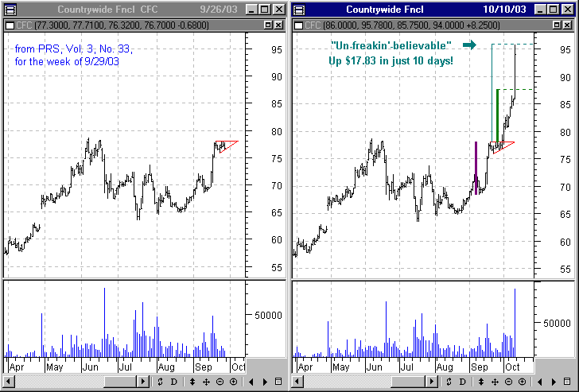Click the small box icon before CFC (77.3000...) pane label

10,25
